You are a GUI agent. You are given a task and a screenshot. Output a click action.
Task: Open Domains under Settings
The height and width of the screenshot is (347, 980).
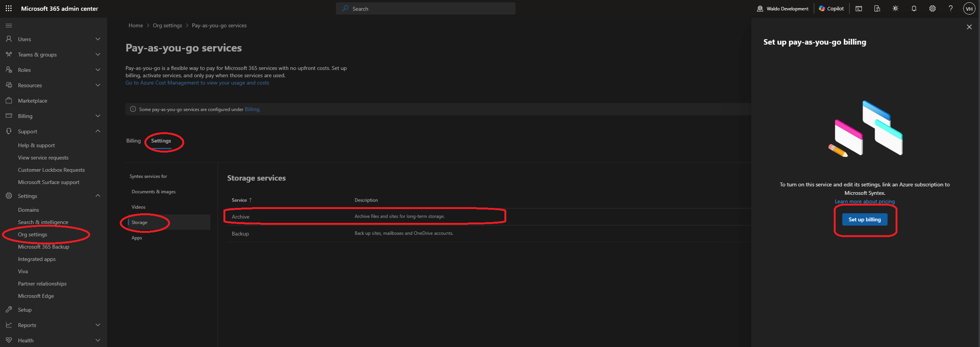(28, 210)
